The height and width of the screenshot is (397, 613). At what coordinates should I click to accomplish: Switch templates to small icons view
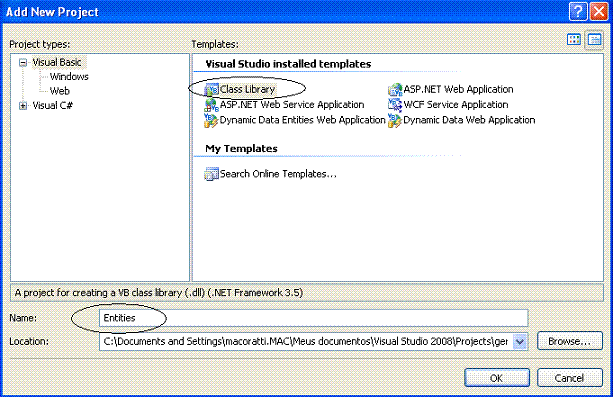[595, 40]
